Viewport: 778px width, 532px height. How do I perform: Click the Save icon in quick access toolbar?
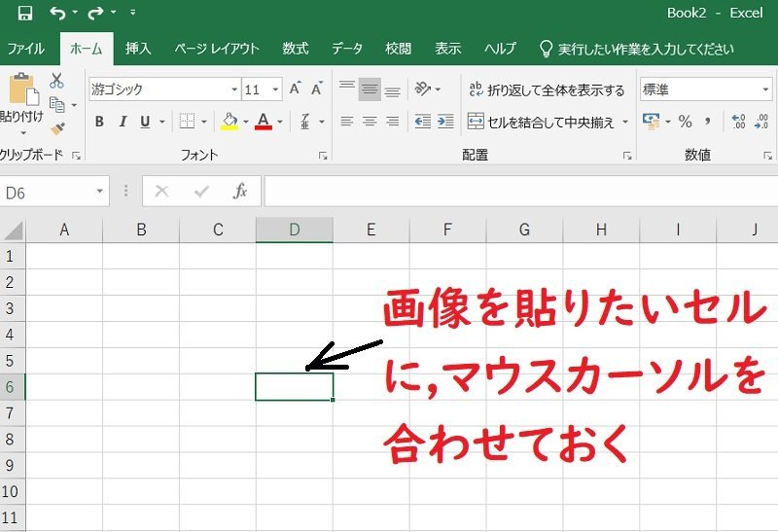(x=25, y=13)
